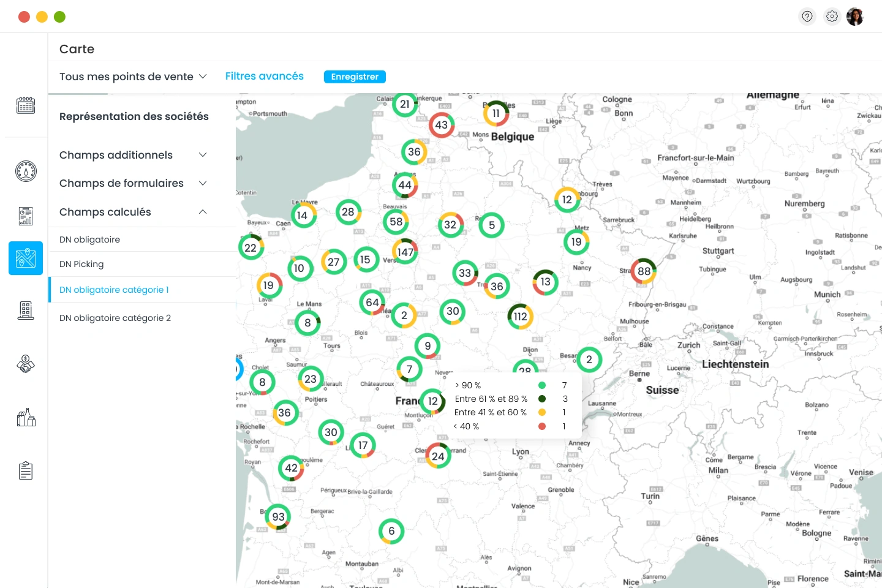Select DN obligatoire catégorie 2
The height and width of the screenshot is (588, 882).
click(x=115, y=317)
